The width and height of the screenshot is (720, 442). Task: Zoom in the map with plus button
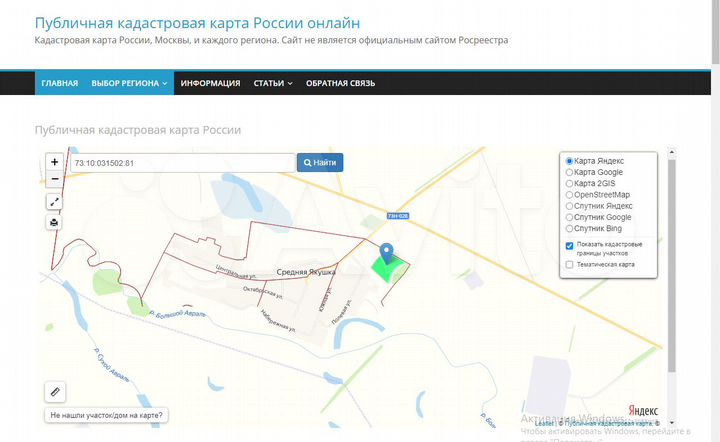[x=55, y=162]
